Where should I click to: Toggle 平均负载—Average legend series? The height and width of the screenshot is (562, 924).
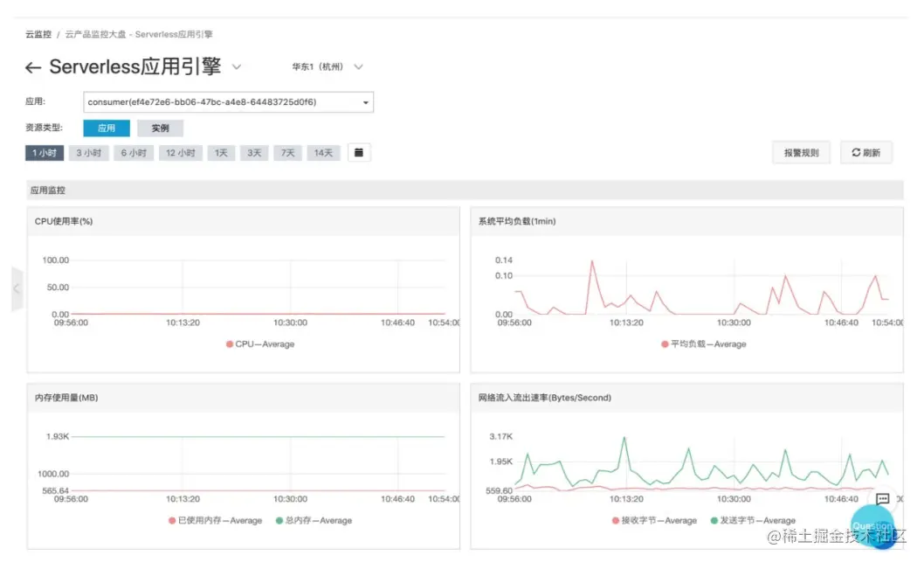(x=704, y=344)
